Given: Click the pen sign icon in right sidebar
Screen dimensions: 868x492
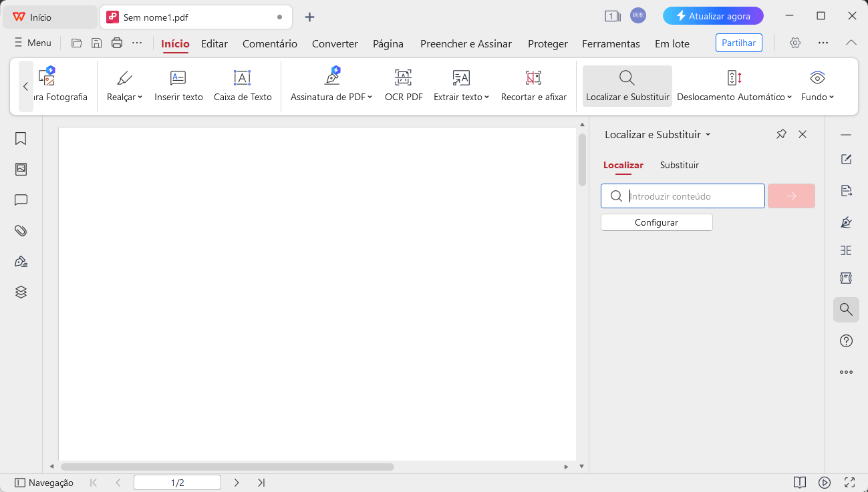Looking at the screenshot, I should point(846,222).
